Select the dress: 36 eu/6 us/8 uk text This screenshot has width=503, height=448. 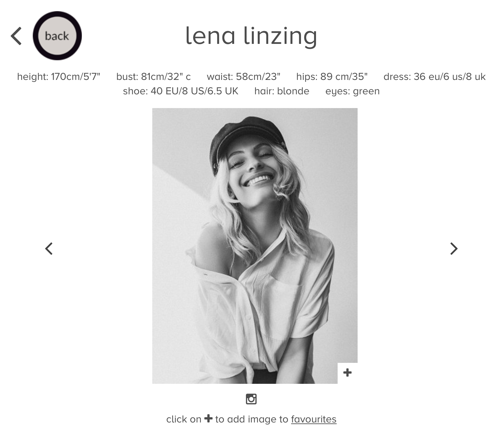pyautogui.click(x=435, y=77)
